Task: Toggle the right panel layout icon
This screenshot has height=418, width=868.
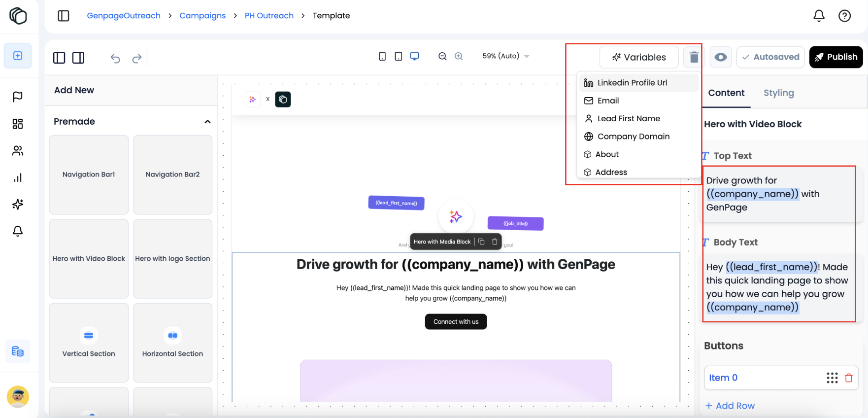Action: tap(78, 58)
